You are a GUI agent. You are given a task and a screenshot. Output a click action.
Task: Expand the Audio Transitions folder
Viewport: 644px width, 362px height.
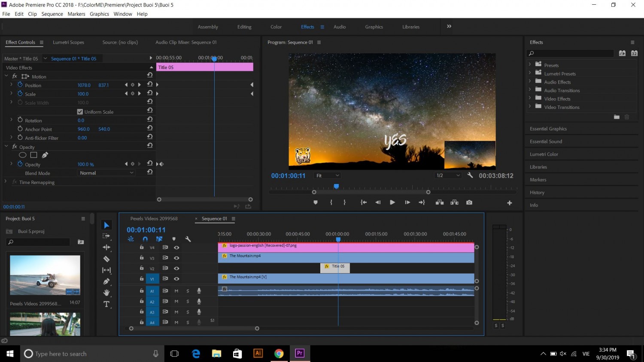tap(530, 90)
